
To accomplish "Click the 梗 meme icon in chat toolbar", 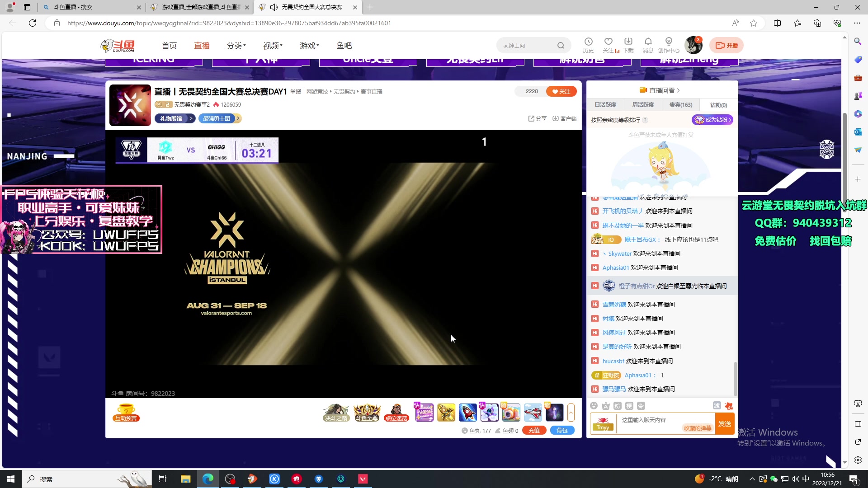I will click(629, 406).
